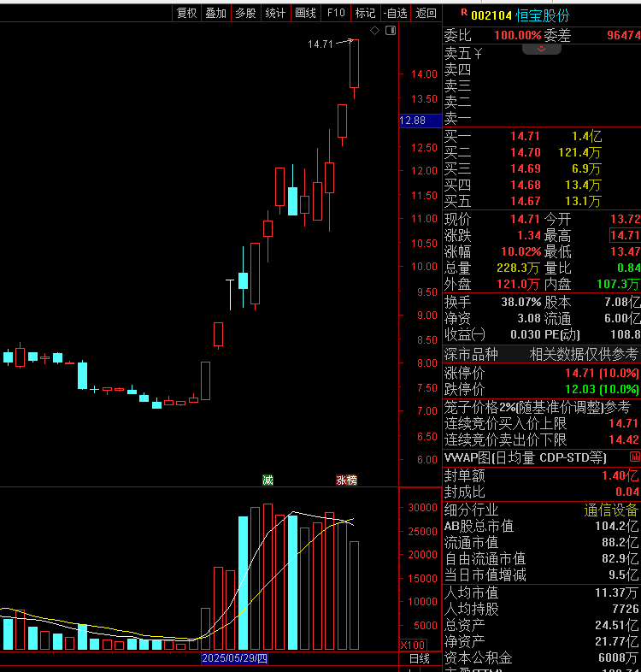Remove stock via -自选 button
The image size is (641, 672).
click(395, 14)
